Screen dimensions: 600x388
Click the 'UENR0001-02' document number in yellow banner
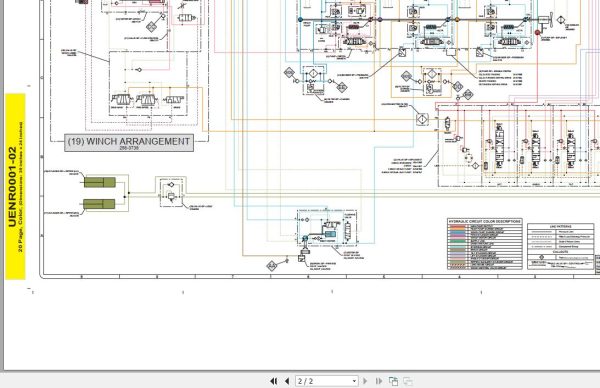pyautogui.click(x=12, y=187)
